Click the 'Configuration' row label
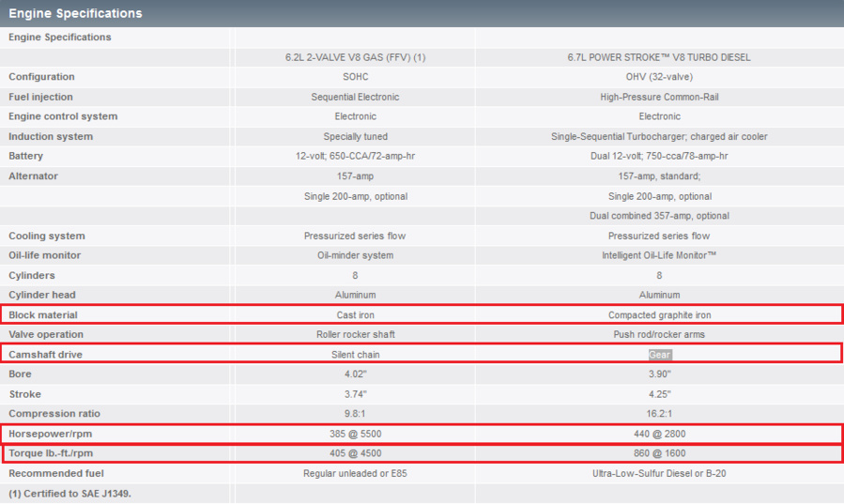Viewport: 844px width, 504px height. click(x=41, y=77)
